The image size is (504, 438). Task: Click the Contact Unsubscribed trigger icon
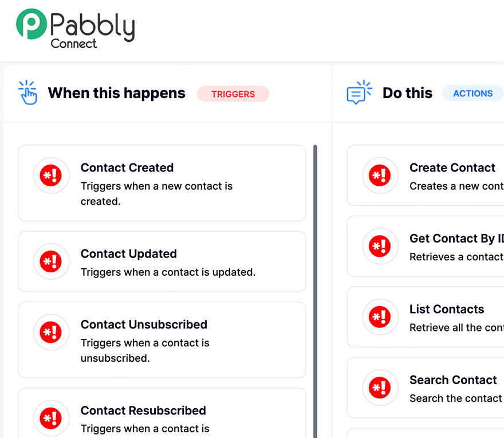point(52,333)
